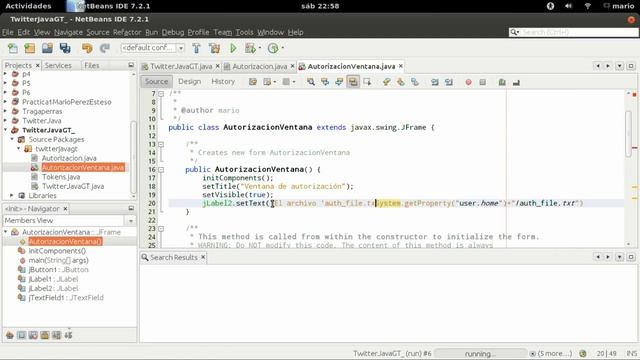The image size is (640, 360).
Task: Close the Search Results tab
Action: click(x=203, y=258)
